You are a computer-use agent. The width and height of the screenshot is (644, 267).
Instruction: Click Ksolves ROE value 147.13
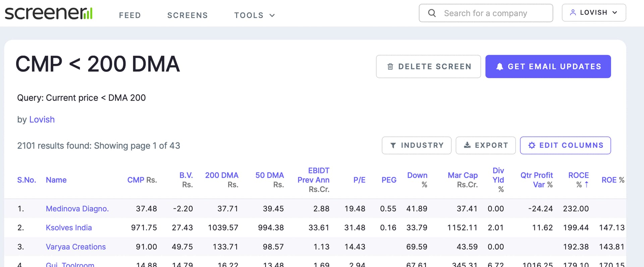(612, 228)
